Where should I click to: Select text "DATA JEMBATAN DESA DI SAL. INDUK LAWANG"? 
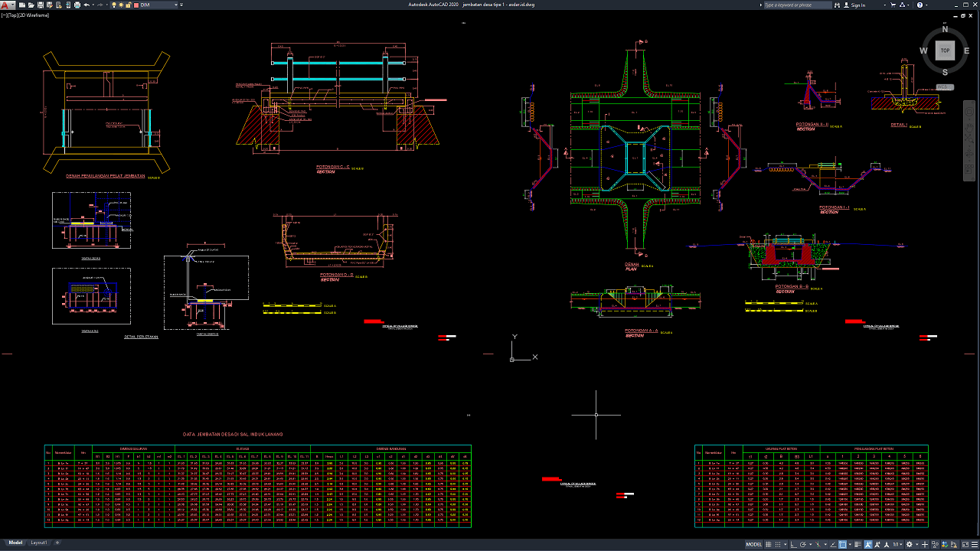(233, 434)
